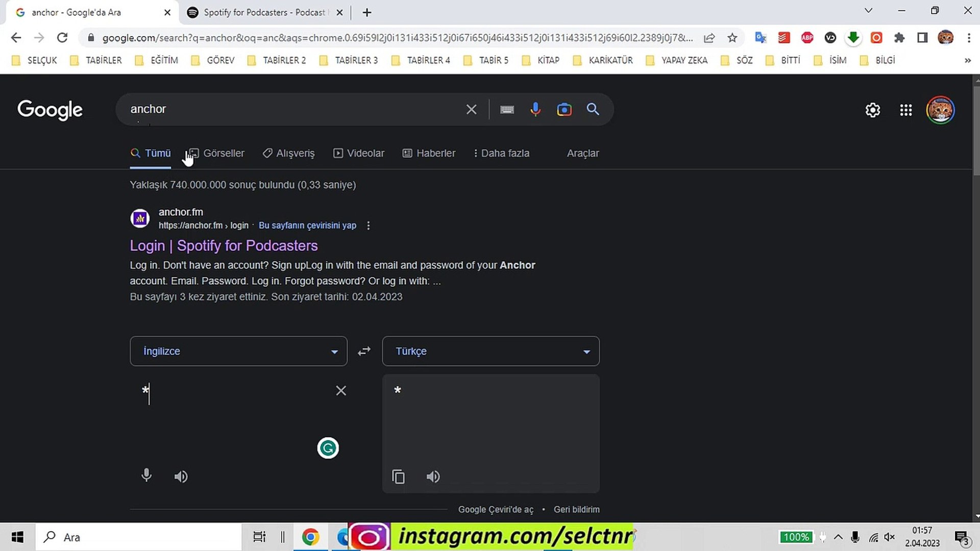Switch to Görseller tab
The height and width of the screenshot is (551, 980).
pyautogui.click(x=217, y=153)
